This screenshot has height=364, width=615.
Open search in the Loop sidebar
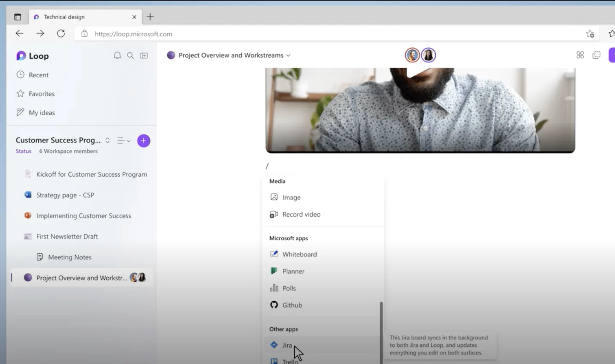point(130,55)
